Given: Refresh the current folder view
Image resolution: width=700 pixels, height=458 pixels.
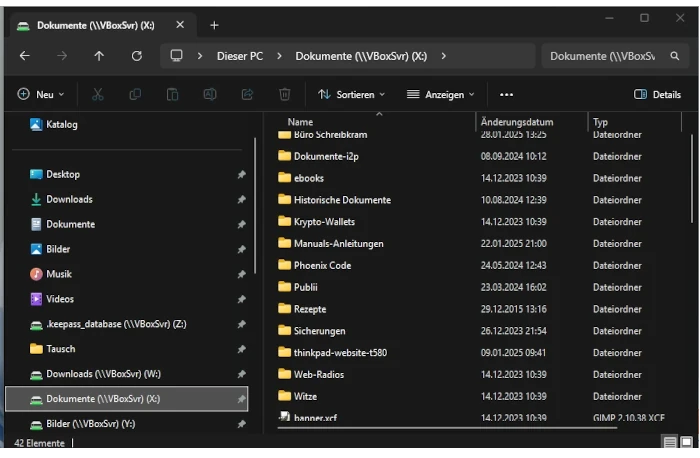Looking at the screenshot, I should click(x=137, y=56).
